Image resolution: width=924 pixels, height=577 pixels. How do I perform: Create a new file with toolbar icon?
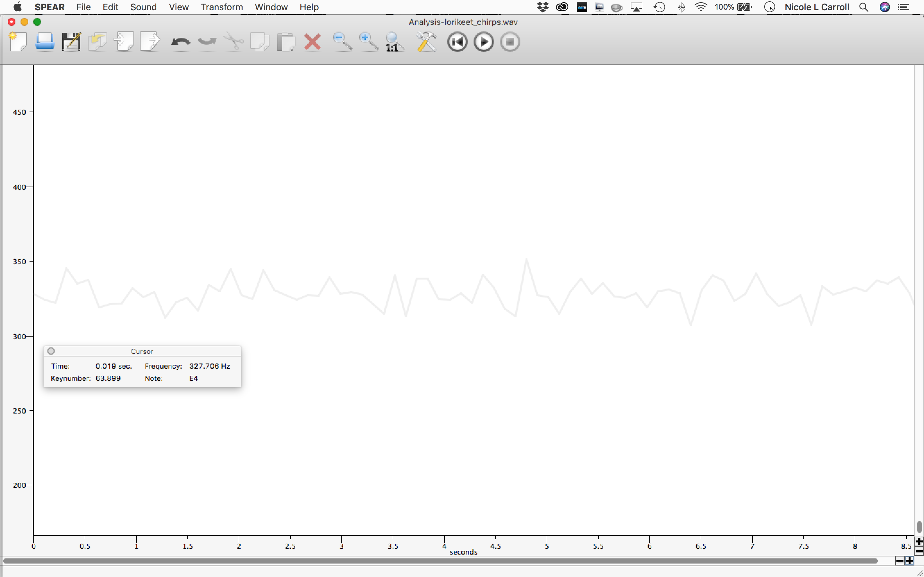[18, 42]
